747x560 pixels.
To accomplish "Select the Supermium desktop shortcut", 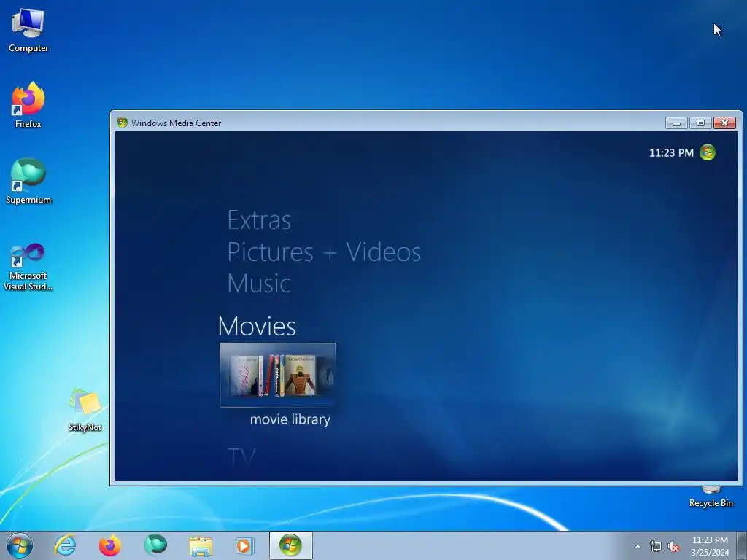I will pyautogui.click(x=28, y=181).
